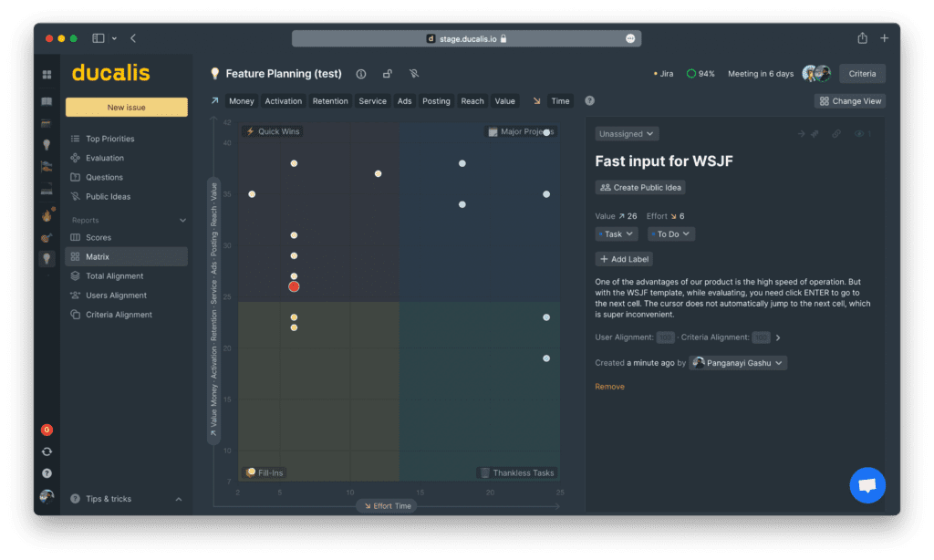Click the copy link icon in issue panel
Image resolution: width=934 pixels, height=560 pixels.
point(836,134)
